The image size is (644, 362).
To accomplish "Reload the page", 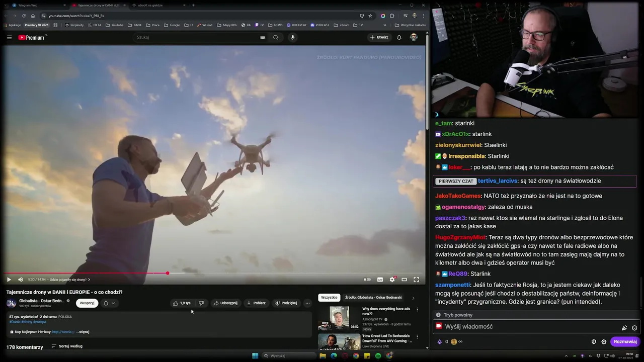I will pyautogui.click(x=23, y=16).
